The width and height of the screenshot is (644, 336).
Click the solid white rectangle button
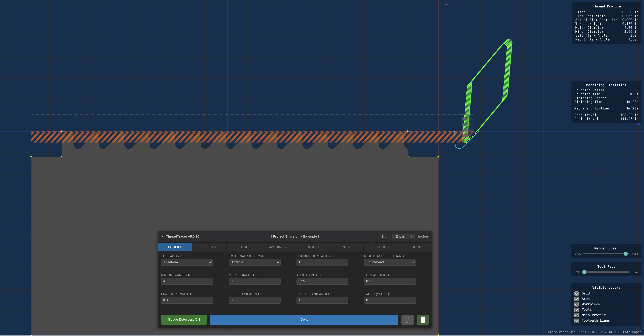[422, 319]
